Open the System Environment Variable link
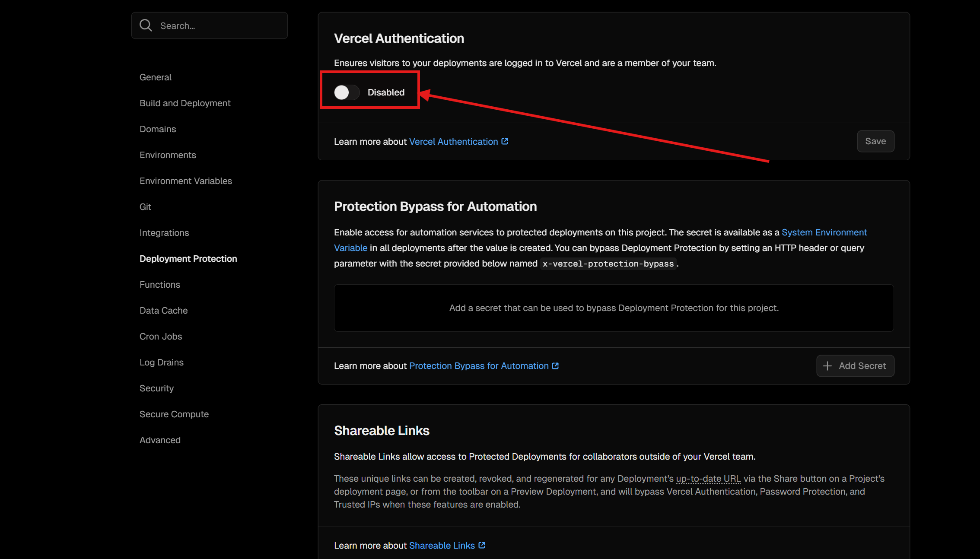Viewport: 980px width, 559px height. pos(824,232)
